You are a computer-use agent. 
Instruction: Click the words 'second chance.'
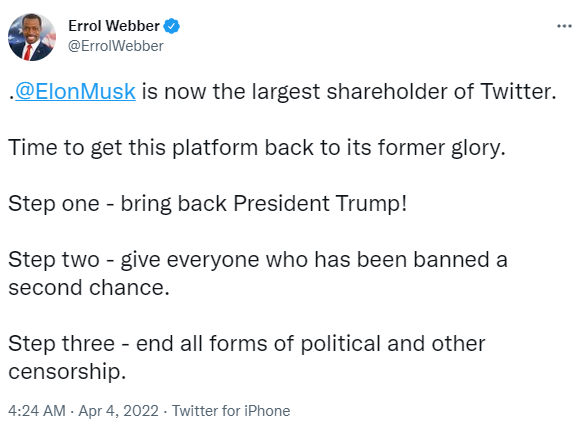[x=89, y=287]
